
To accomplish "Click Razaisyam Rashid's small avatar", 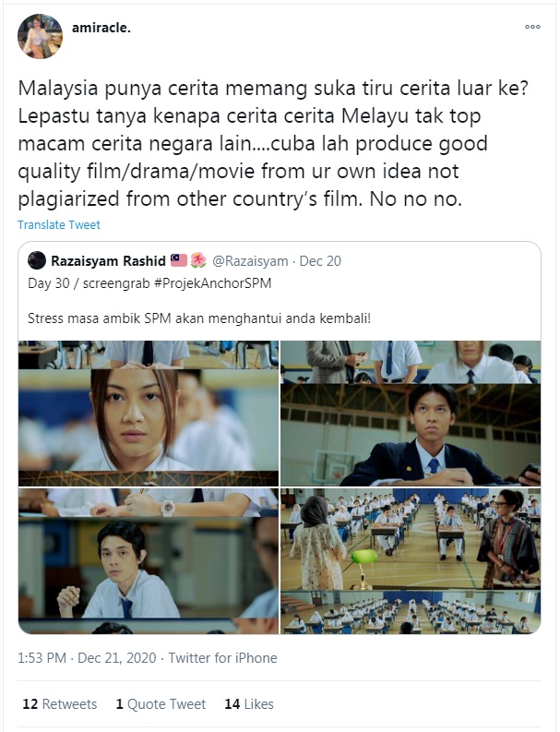I will coord(37,260).
